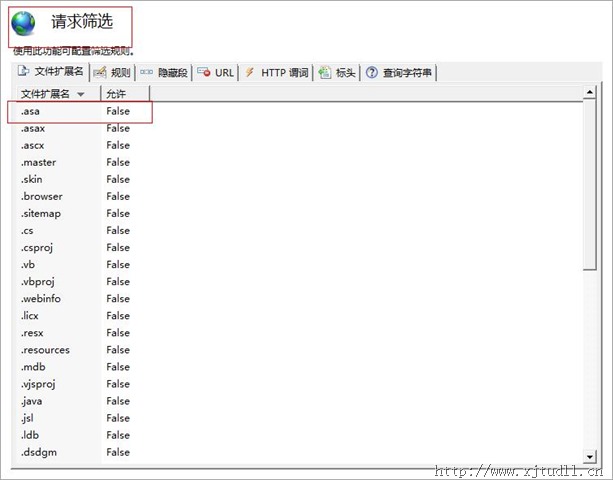Click the 标头 tab icon

tap(324, 72)
